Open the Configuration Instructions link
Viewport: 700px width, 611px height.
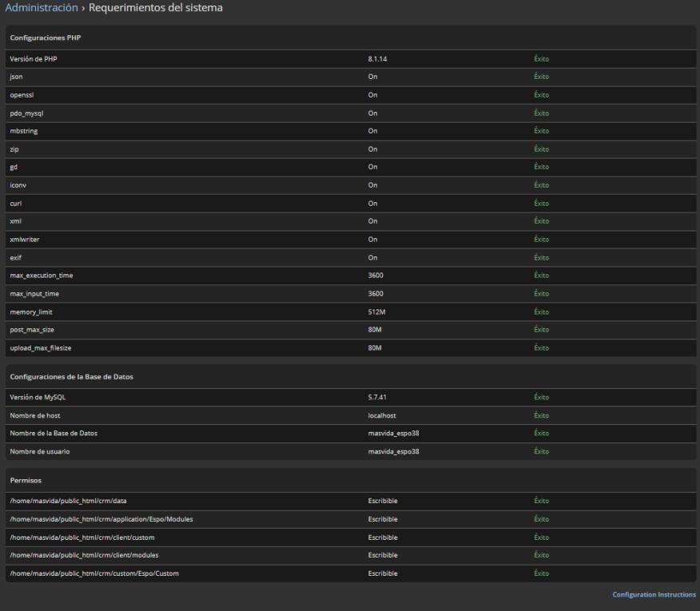[654, 594]
